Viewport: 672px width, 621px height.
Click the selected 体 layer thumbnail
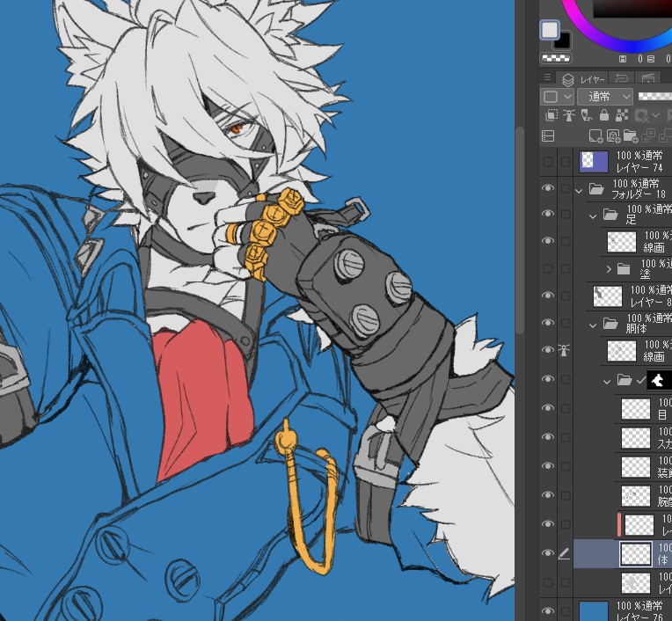636,554
